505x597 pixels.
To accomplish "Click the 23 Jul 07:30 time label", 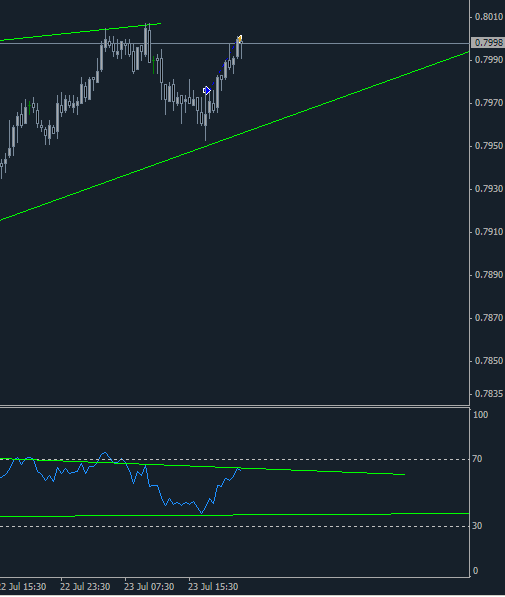I will coord(149,587).
